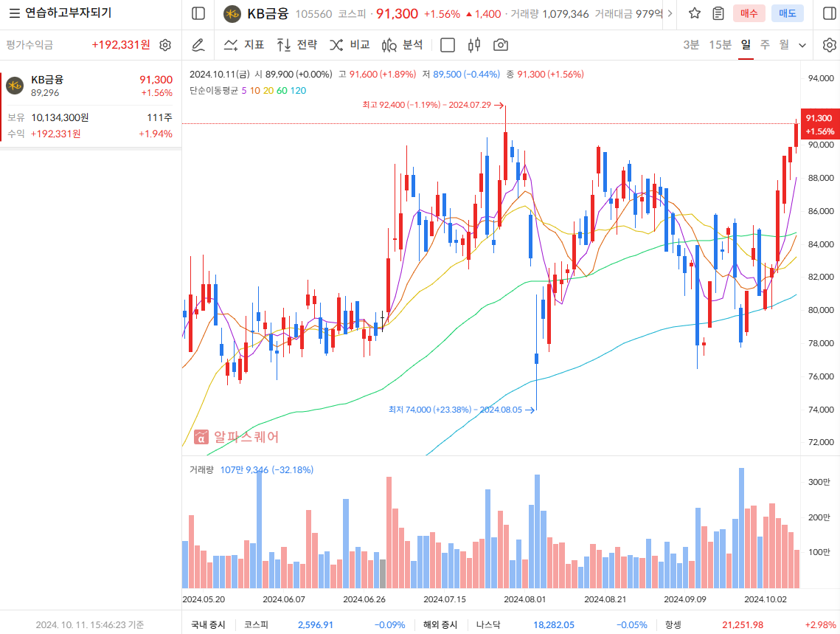Click the +192,331원 profit value at top
This screenshot has height=634, width=840.
point(121,45)
